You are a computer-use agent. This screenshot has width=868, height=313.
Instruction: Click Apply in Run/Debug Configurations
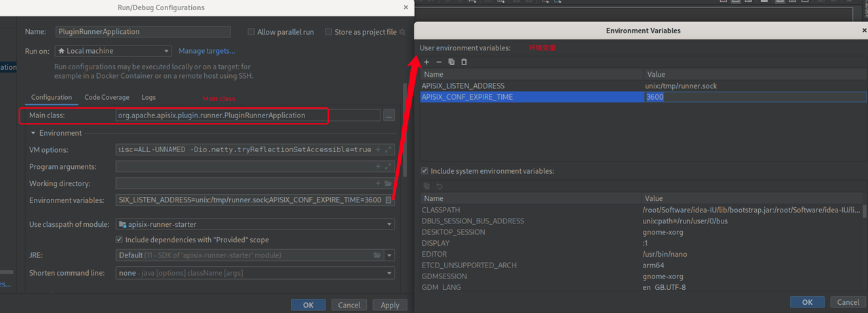pyautogui.click(x=389, y=305)
